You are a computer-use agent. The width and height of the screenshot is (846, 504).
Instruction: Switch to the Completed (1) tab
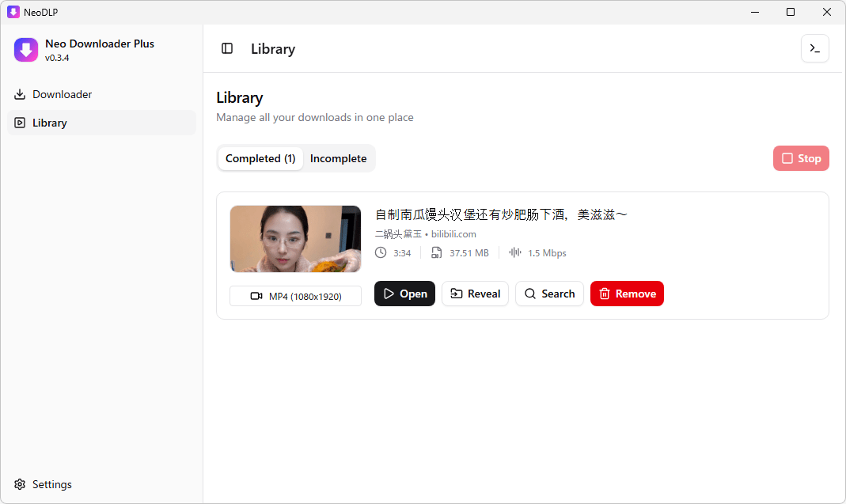pyautogui.click(x=260, y=158)
